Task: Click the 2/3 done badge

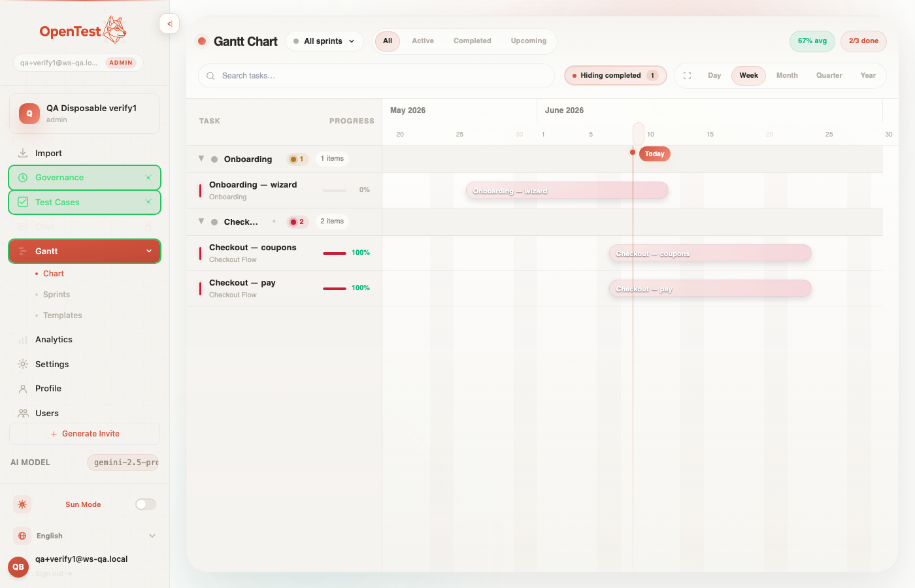Action: (863, 41)
